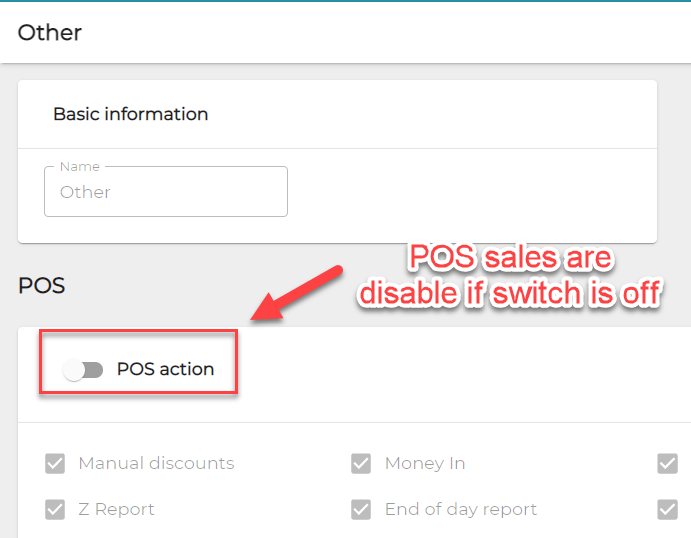The image size is (691, 538).
Task: Click the top checkbox in the third column
Action: [x=667, y=464]
